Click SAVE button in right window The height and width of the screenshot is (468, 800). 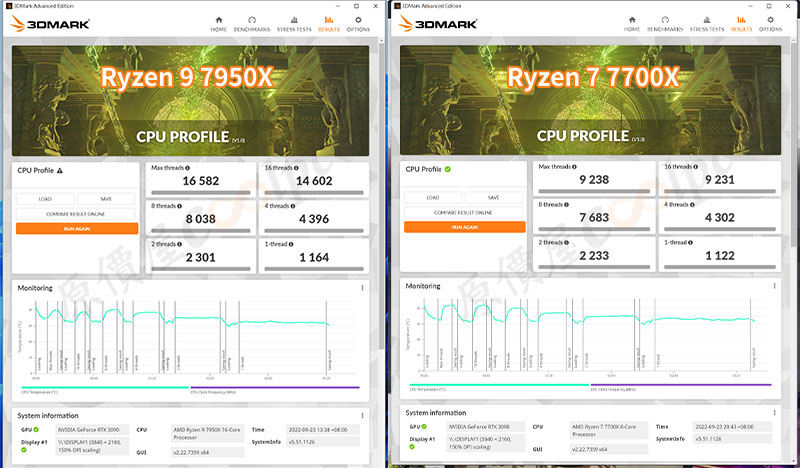tap(493, 198)
